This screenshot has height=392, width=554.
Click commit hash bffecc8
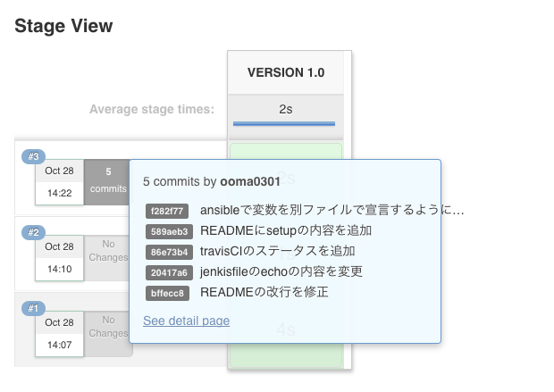click(x=167, y=293)
